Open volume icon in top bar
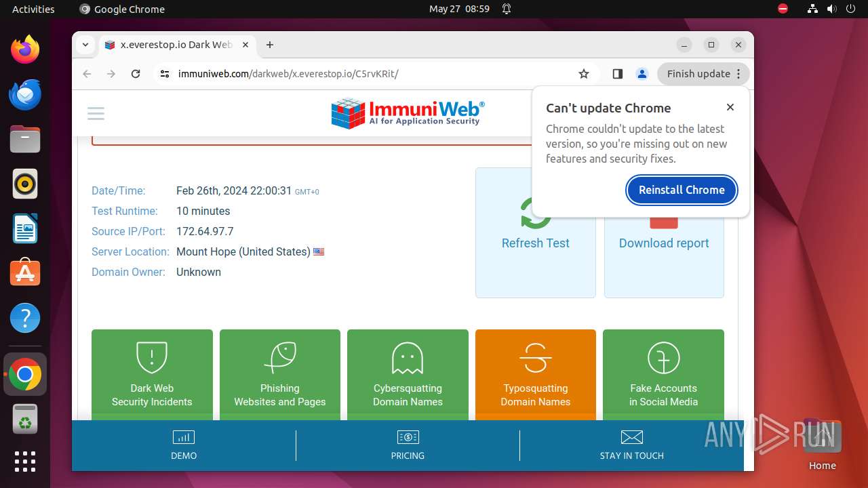868x488 pixels. click(x=831, y=9)
